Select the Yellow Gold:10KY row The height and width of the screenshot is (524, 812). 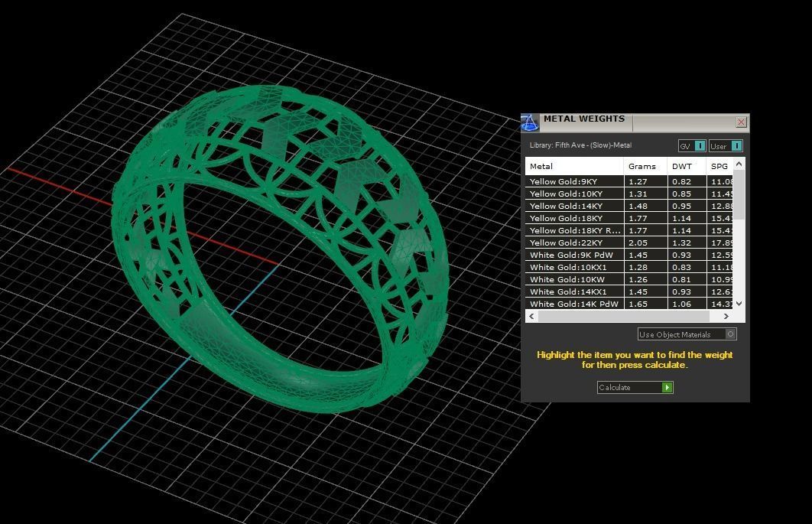tap(629, 194)
